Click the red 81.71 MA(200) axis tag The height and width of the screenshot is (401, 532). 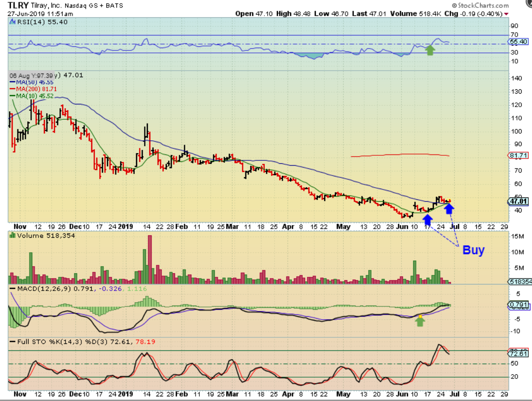518,155
